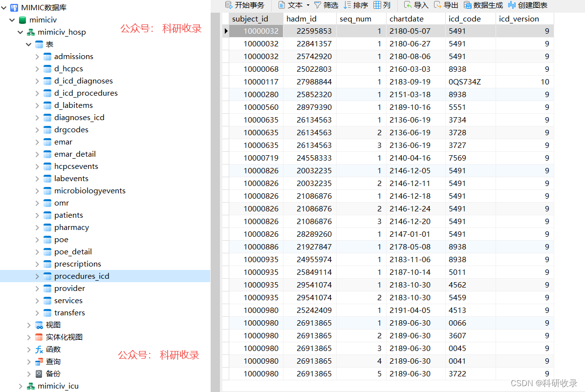Click the chartdate column header
This screenshot has width=585, height=392.
(x=415, y=19)
